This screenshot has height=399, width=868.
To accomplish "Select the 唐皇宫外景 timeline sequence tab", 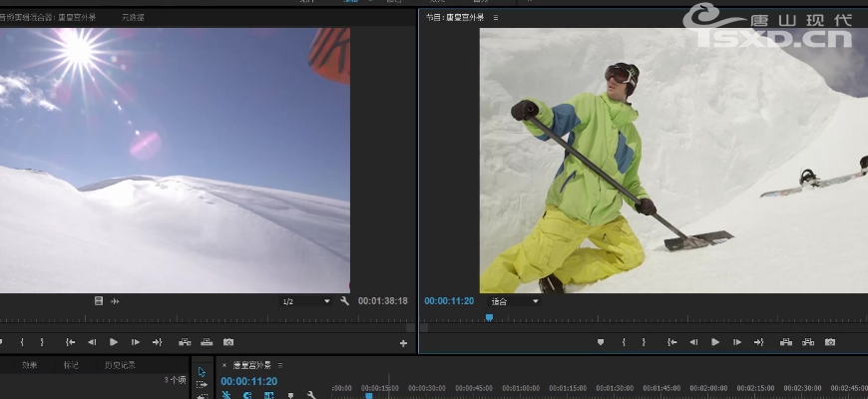I will (251, 365).
